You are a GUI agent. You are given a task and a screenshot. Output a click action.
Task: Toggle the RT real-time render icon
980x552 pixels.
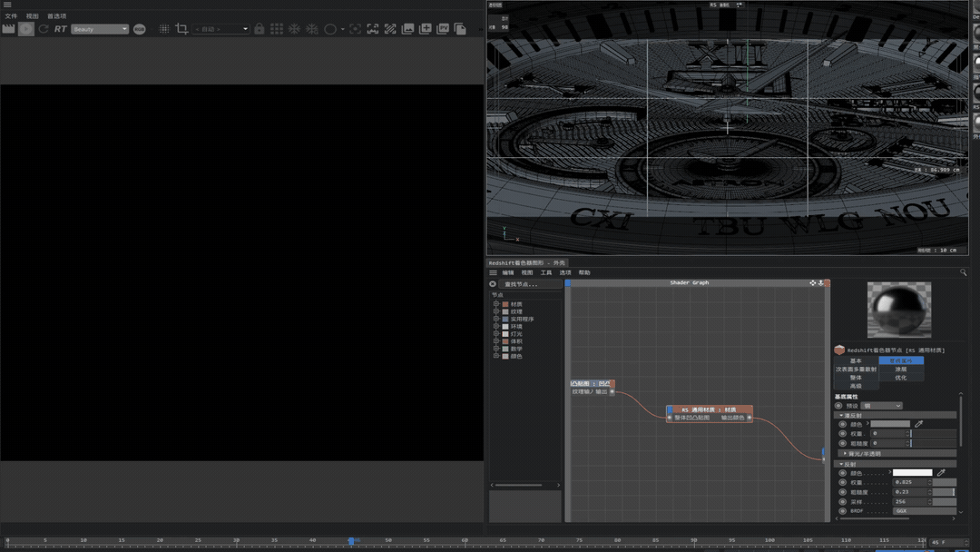[60, 29]
